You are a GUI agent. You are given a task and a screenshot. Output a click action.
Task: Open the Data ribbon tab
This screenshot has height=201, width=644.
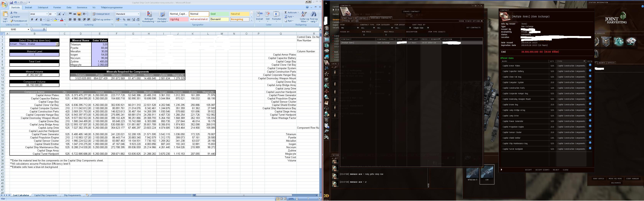[x=69, y=7]
